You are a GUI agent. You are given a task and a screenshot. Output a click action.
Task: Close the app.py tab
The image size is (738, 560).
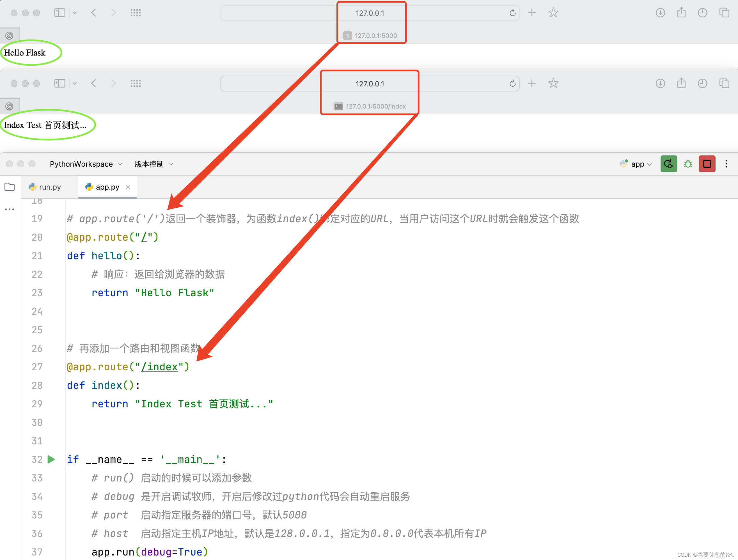[128, 187]
